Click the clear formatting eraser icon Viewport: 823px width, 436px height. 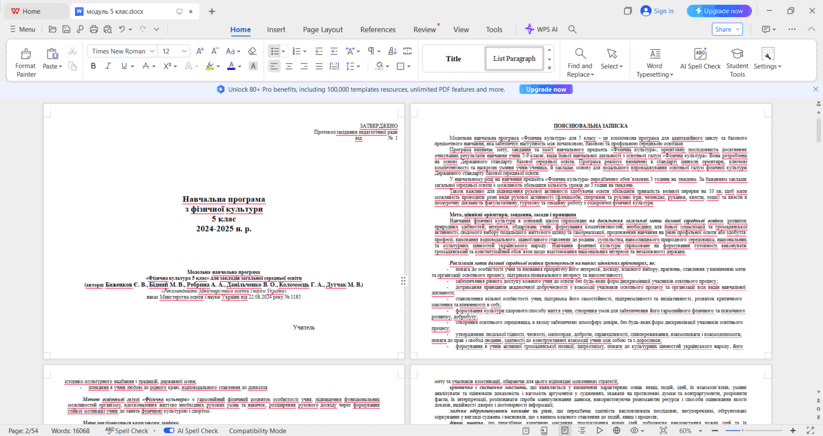(x=252, y=51)
